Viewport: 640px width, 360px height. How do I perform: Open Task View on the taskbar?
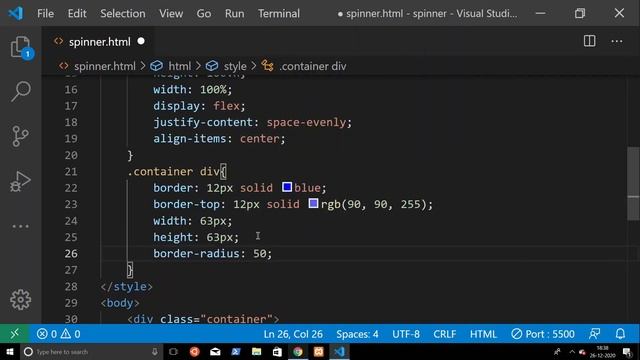point(173,351)
